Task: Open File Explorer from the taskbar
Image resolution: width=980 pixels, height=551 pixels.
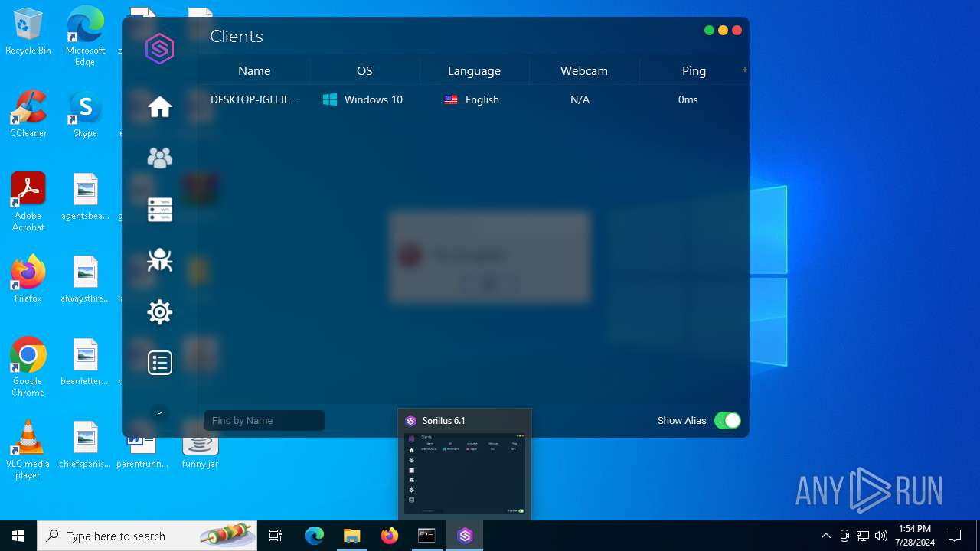Action: pyautogui.click(x=351, y=536)
